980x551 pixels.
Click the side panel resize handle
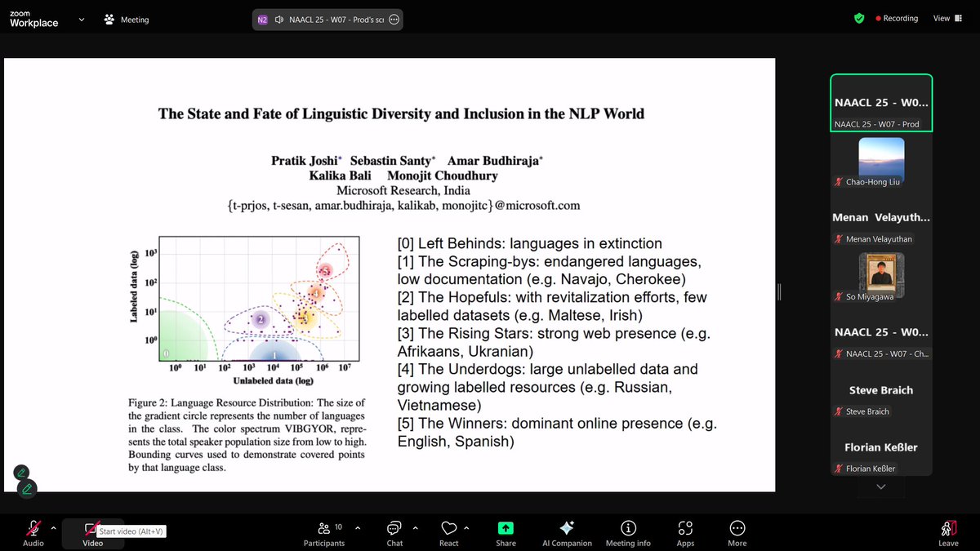point(780,291)
